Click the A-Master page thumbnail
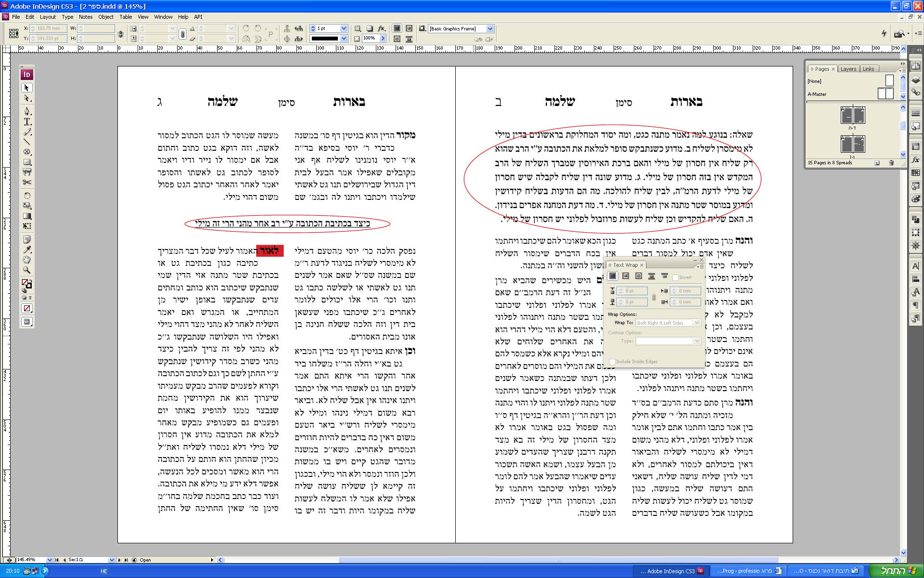This screenshot has width=924, height=578. tap(885, 94)
